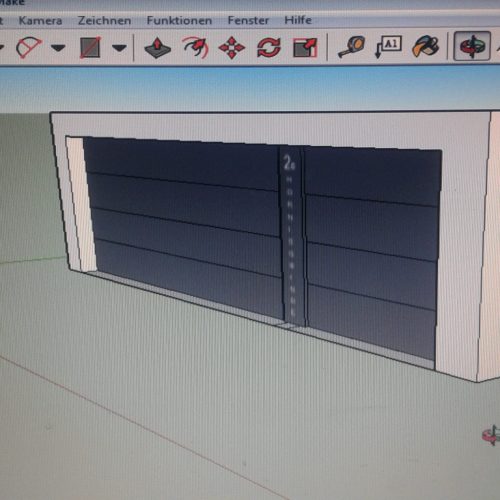Open the Fenster menu
The image size is (500, 500).
tap(248, 20)
